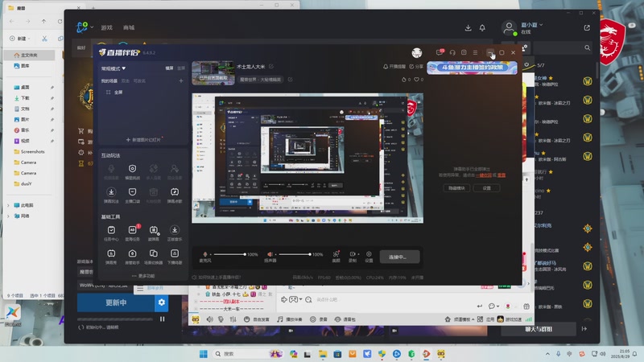Click the 更新中 button in Battle.net
The image size is (644, 362).
tap(116, 302)
